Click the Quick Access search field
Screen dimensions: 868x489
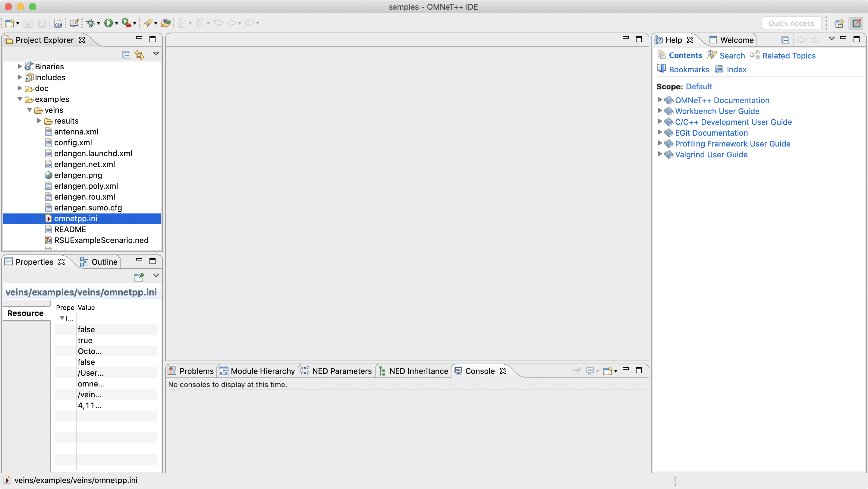click(x=791, y=23)
